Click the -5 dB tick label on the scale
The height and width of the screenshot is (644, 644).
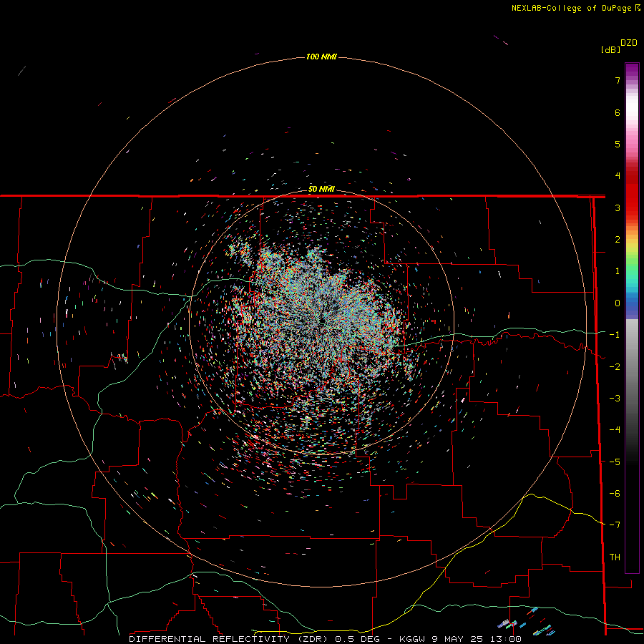615,462
